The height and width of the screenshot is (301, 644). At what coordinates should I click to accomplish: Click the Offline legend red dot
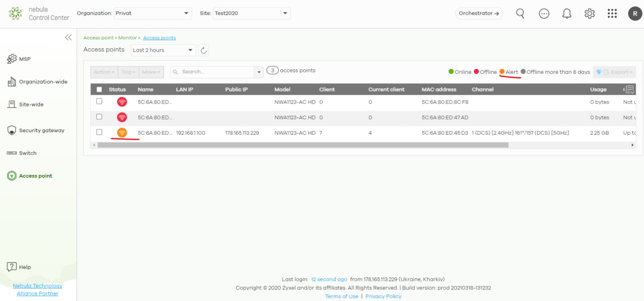(x=476, y=72)
